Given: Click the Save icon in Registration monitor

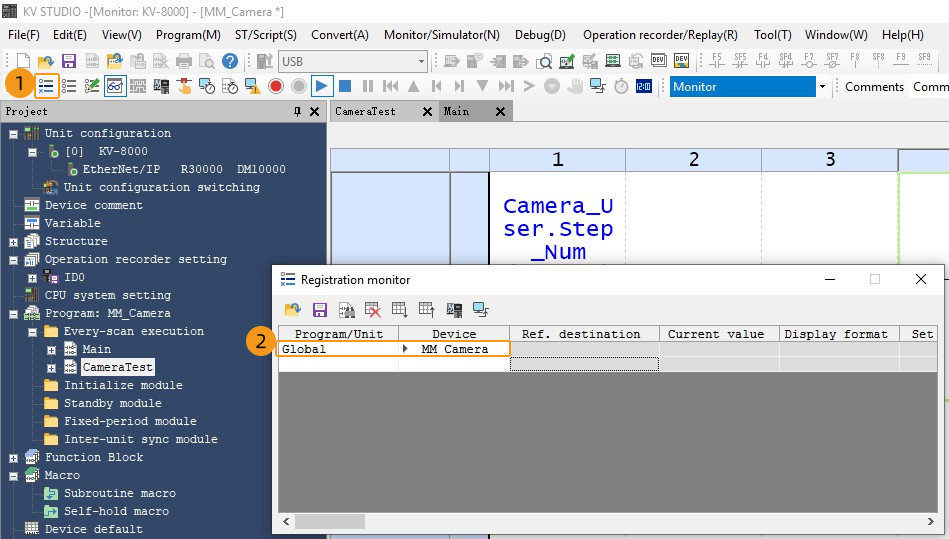Looking at the screenshot, I should tap(320, 310).
